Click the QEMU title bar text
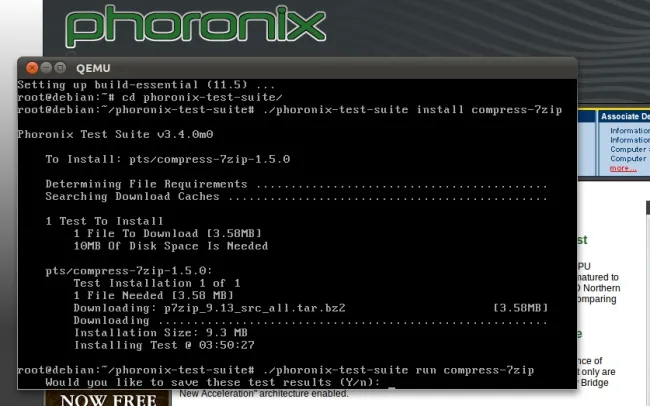 tap(93, 68)
